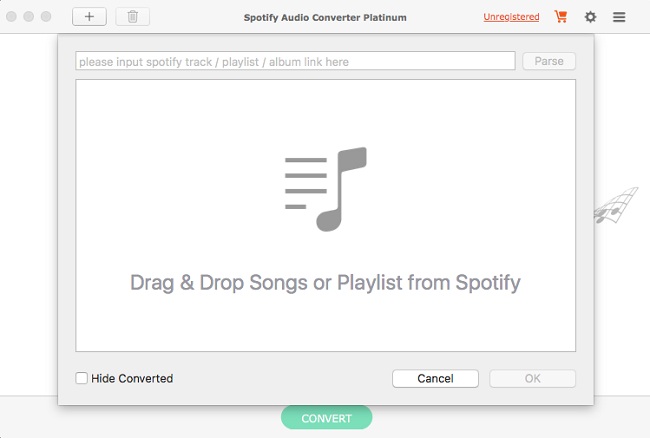This screenshot has width=650, height=438.
Task: Click the sheet music graphic at right edge
Action: click(616, 205)
